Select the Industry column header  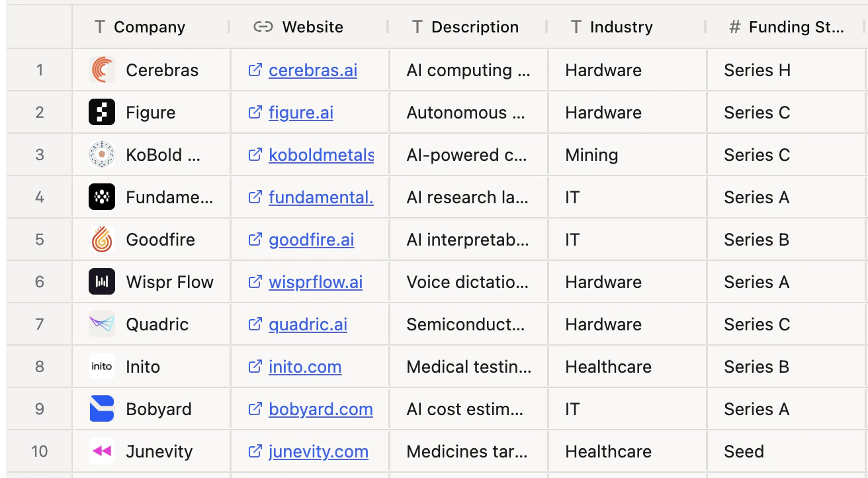coord(619,26)
